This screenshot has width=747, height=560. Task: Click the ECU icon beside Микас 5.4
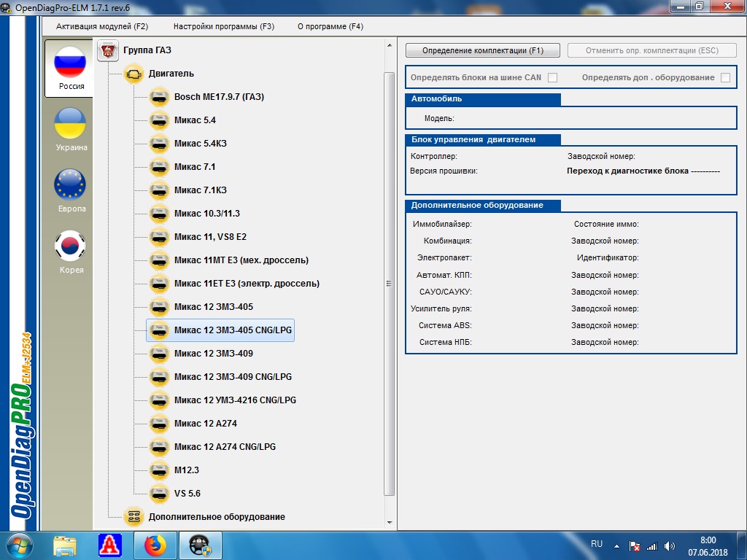[x=159, y=120]
